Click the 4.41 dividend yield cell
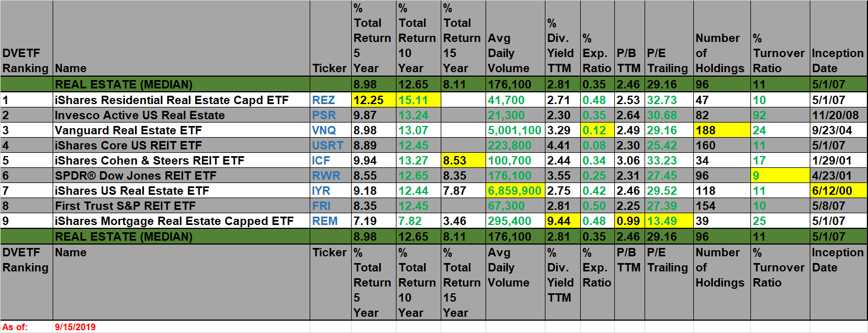This screenshot has width=868, height=333. pyautogui.click(x=562, y=146)
